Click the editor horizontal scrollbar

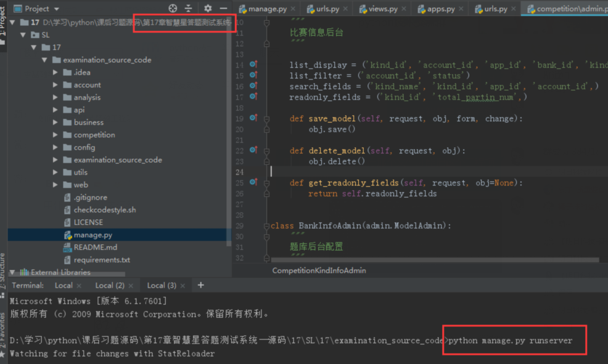click(x=435, y=261)
